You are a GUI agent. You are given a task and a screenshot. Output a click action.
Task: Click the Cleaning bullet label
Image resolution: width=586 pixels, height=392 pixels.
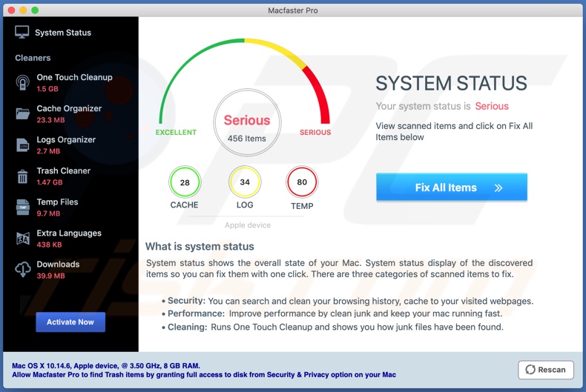click(187, 327)
